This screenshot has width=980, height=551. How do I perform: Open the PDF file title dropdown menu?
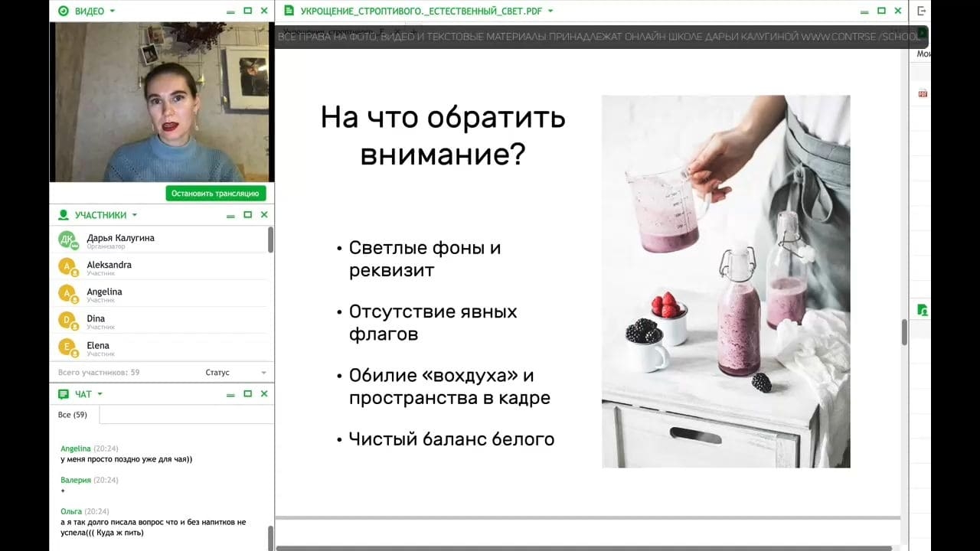[x=550, y=11]
